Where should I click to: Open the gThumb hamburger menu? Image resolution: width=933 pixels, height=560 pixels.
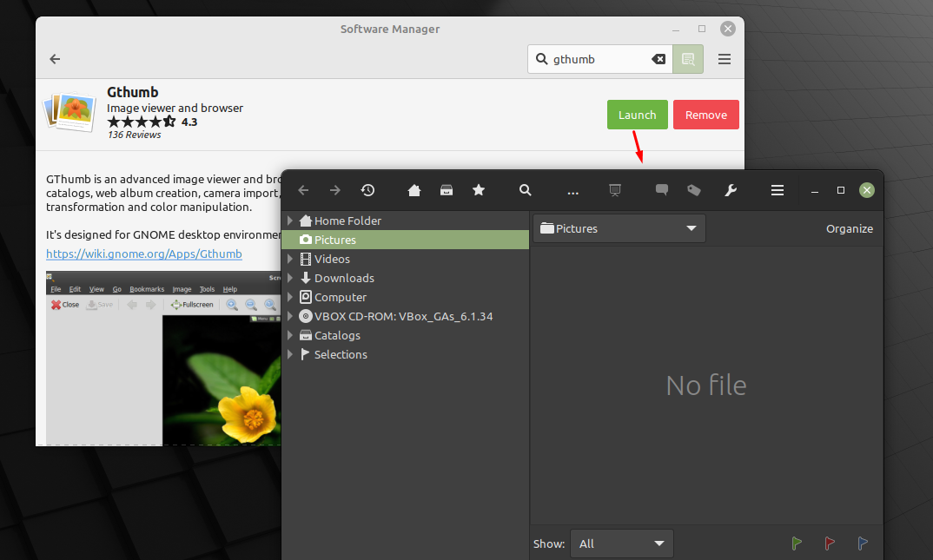pyautogui.click(x=777, y=190)
